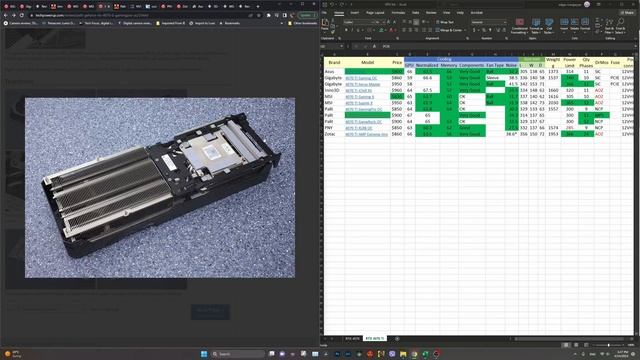
Task: Toggle Bold formatting
Action: coord(346,30)
